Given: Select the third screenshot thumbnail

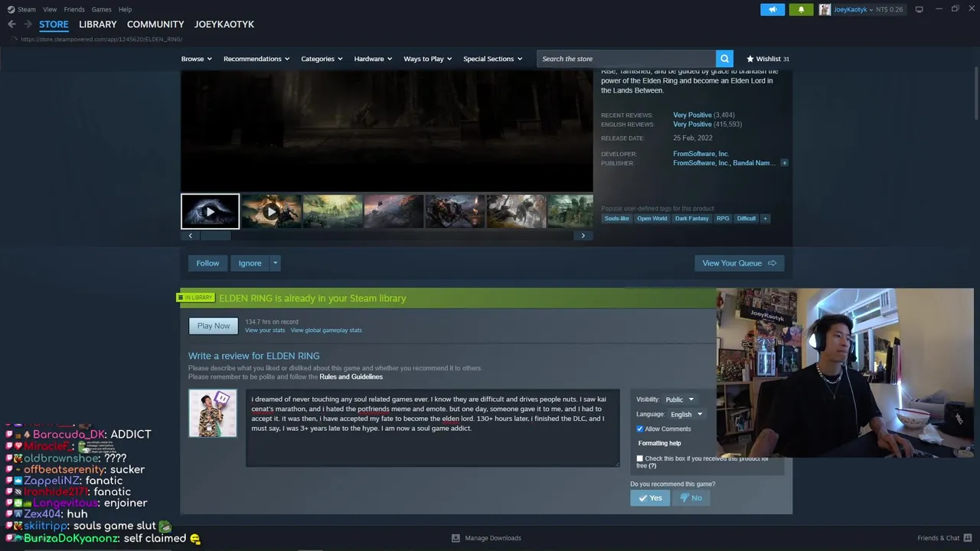Looking at the screenshot, I should pyautogui.click(x=332, y=212).
